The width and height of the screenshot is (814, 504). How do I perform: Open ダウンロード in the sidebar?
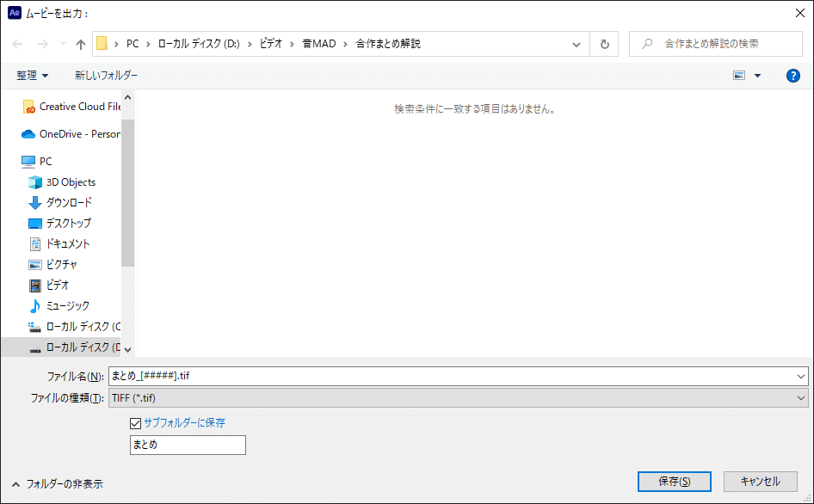coord(59,202)
